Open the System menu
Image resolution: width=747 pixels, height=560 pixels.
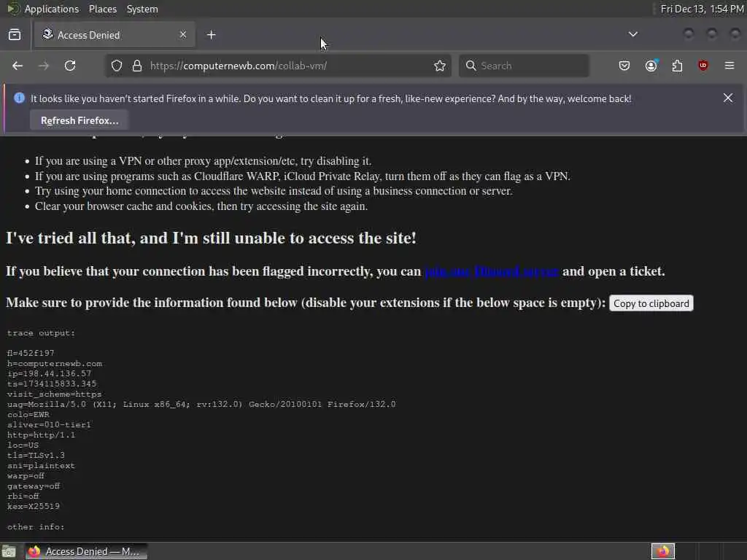142,9
